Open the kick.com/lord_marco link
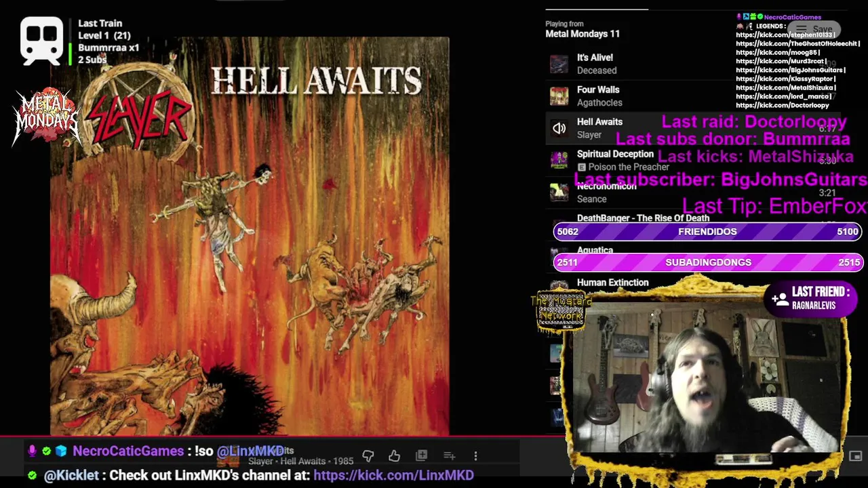This screenshot has width=868, height=488. tap(783, 96)
